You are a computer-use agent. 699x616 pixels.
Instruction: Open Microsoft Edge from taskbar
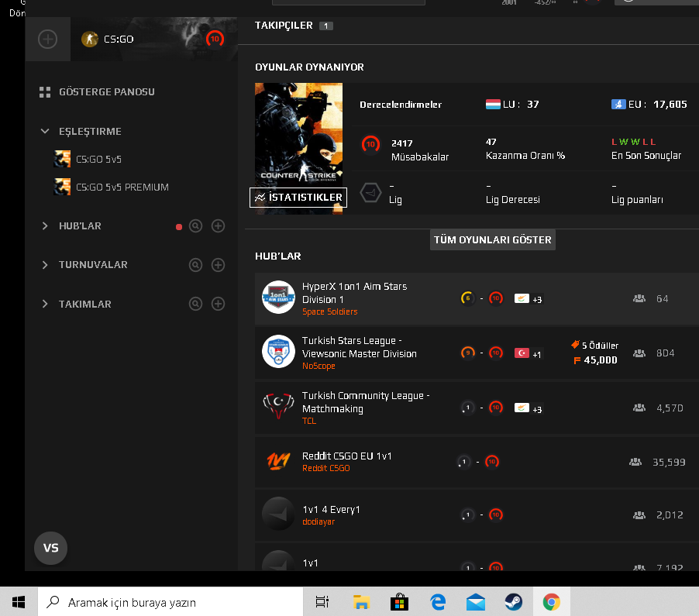point(438,603)
